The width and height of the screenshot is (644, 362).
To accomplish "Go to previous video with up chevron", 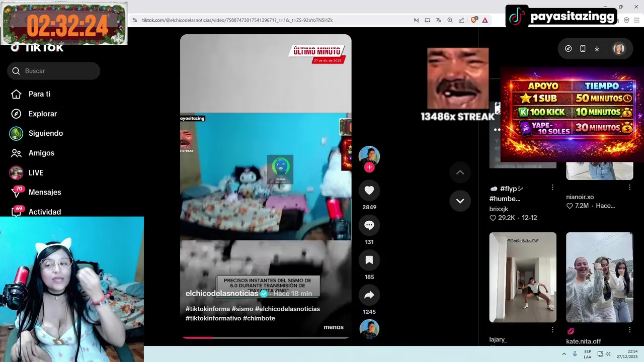I will (460, 172).
